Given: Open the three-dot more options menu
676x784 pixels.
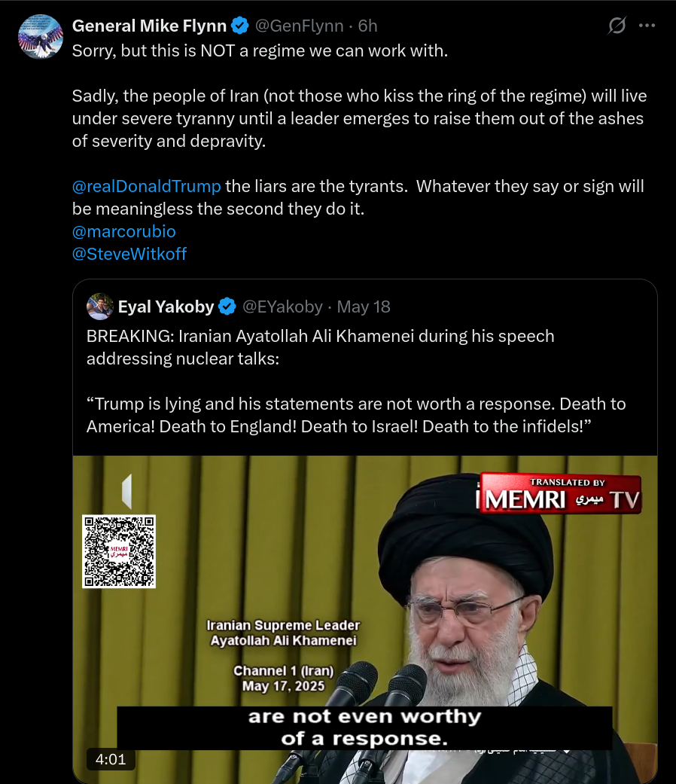Looking at the screenshot, I should click(x=647, y=26).
